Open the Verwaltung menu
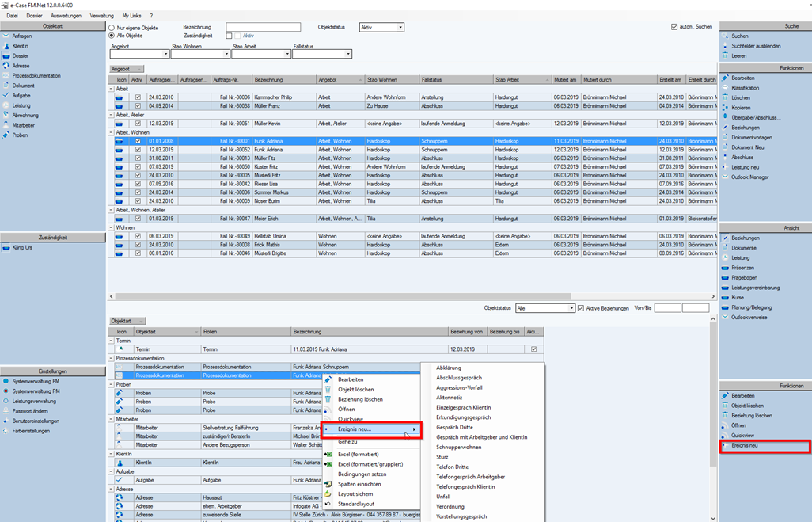812x522 pixels. point(101,16)
